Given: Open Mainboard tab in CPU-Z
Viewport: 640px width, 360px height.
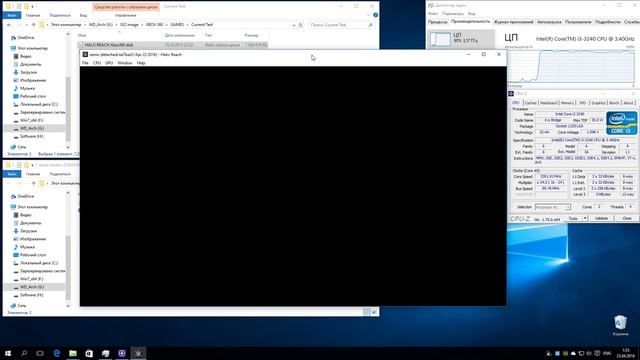Looking at the screenshot, I should click(x=548, y=103).
